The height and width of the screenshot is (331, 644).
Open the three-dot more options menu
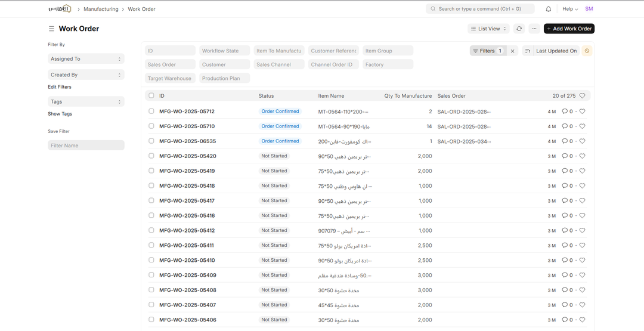[534, 29]
